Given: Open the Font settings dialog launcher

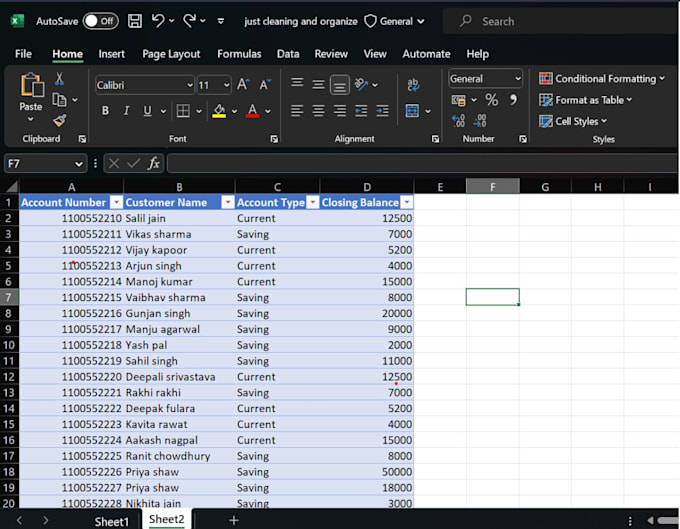Looking at the screenshot, I should pyautogui.click(x=274, y=139).
